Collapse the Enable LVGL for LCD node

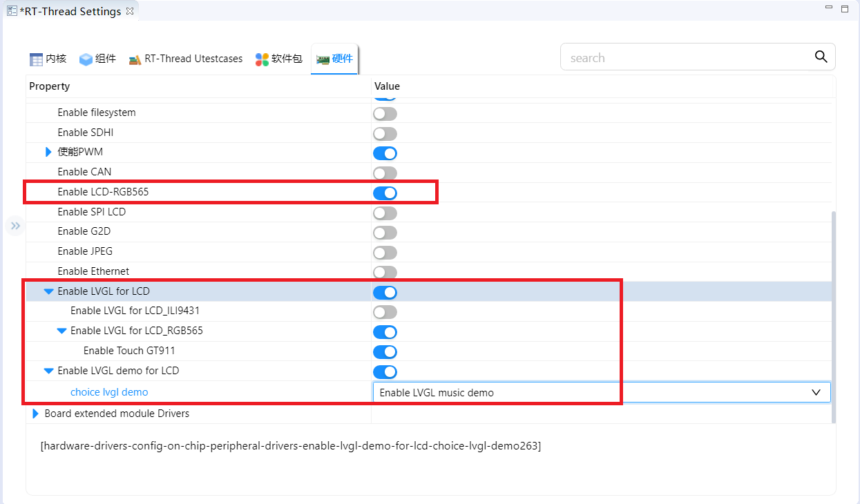coord(48,291)
